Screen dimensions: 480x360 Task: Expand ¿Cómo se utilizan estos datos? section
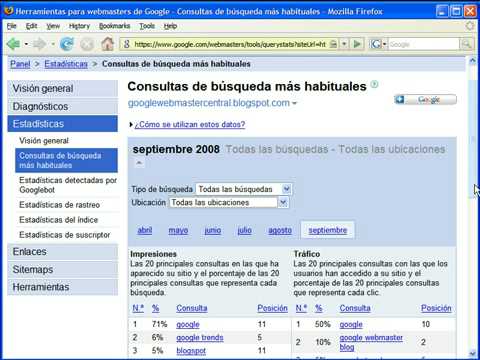pyautogui.click(x=190, y=124)
